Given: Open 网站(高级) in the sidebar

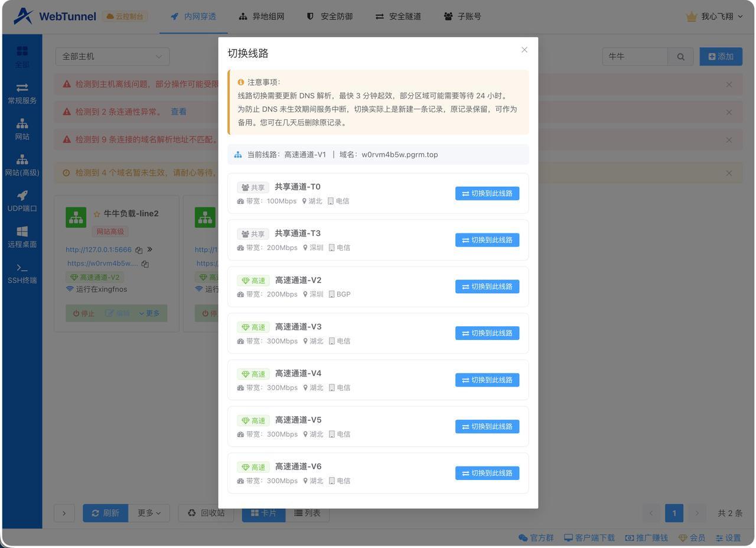Looking at the screenshot, I should pos(22,166).
